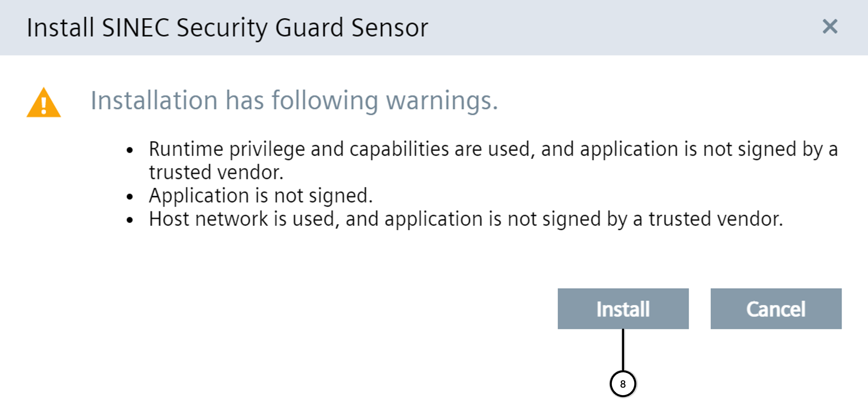Screen dimensions: 868x404
Task: Close the Install SINEC Security Guard Sensor dialog
Action: coord(830,27)
